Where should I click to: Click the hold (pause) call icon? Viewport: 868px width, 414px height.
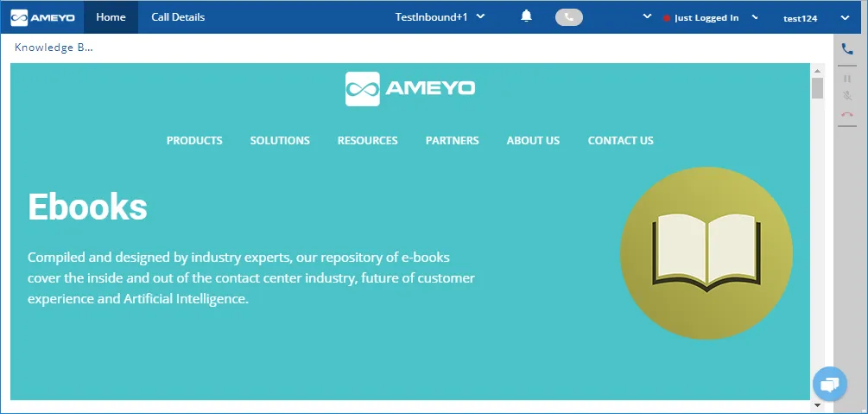(x=847, y=79)
